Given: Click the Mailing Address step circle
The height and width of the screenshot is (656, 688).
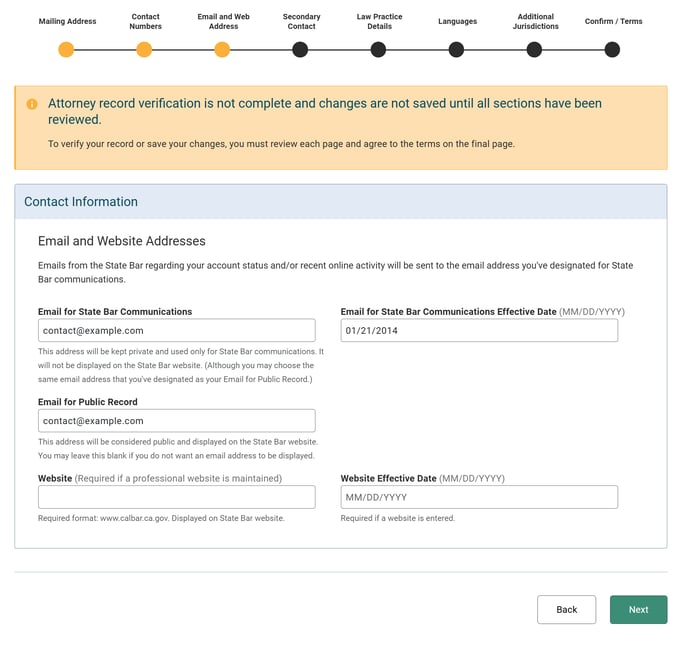Looking at the screenshot, I should tap(66, 50).
